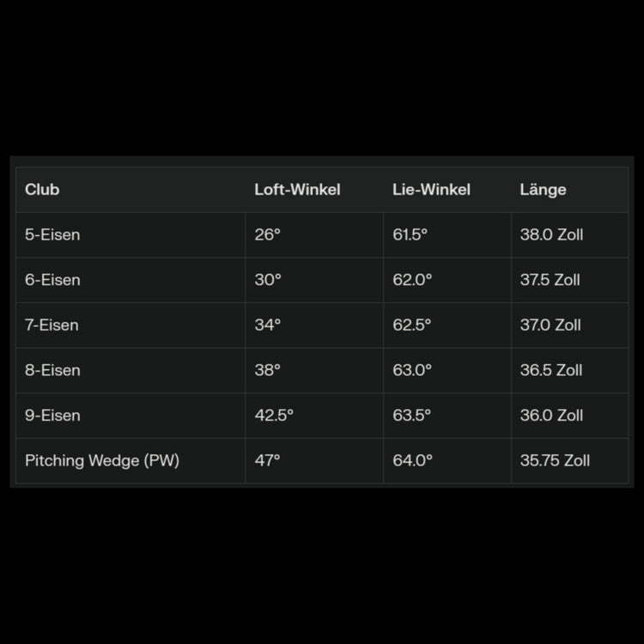
Task: Select the 8-Eisen row label
Action: [52, 370]
